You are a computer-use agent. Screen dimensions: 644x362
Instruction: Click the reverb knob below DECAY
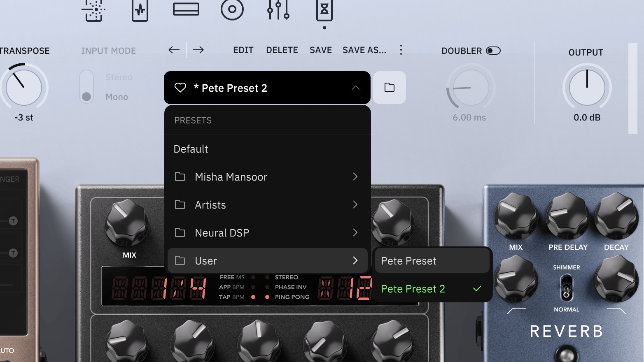pyautogui.click(x=616, y=278)
